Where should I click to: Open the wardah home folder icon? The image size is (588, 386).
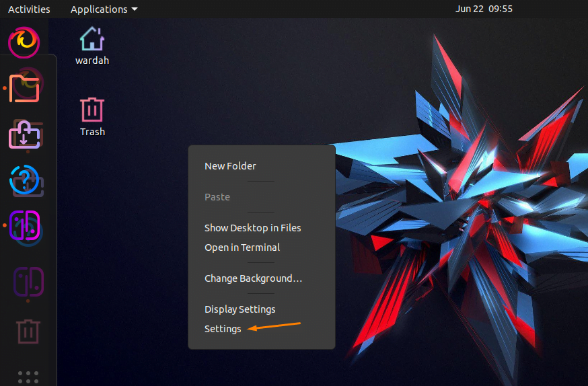click(x=92, y=38)
